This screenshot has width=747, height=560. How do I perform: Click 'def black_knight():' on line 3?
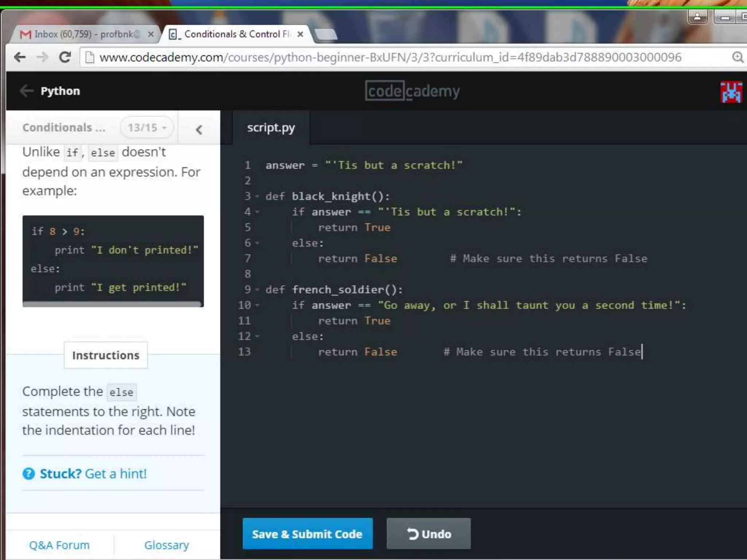pos(328,197)
